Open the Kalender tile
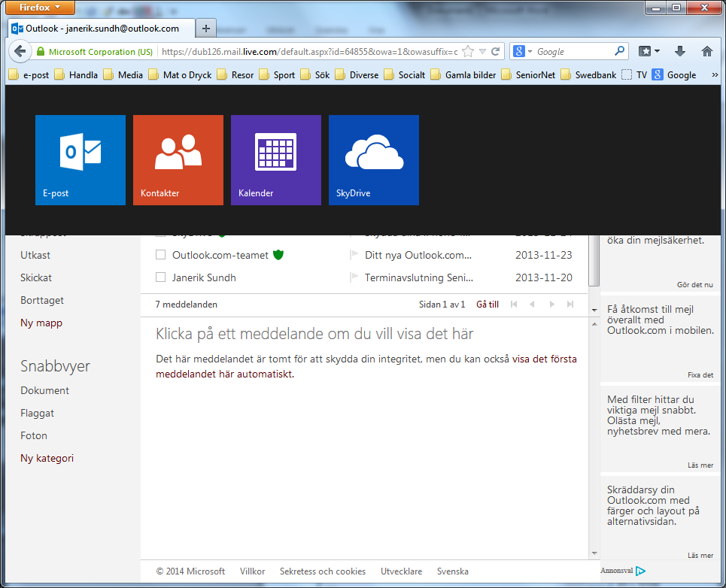The image size is (726, 588). pos(276,160)
